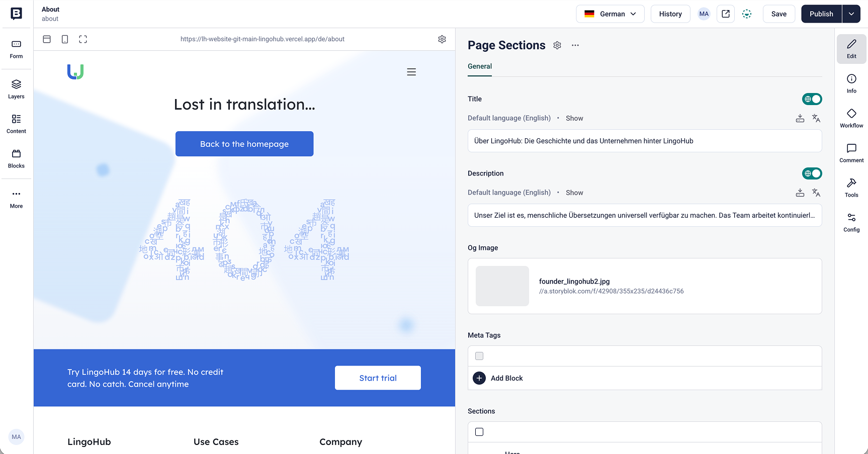Open Page Sections three-dots menu
The image size is (868, 454).
[575, 45]
